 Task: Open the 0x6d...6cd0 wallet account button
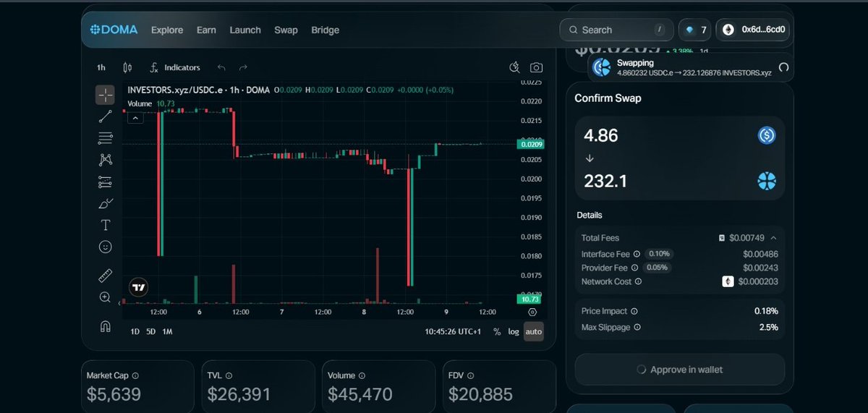tap(754, 30)
